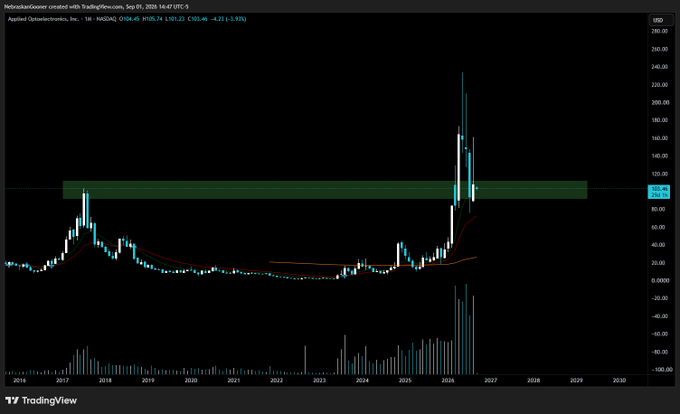This screenshot has width=680, height=414.
Task: Click the -100.00 price axis label
Action: coord(660,370)
